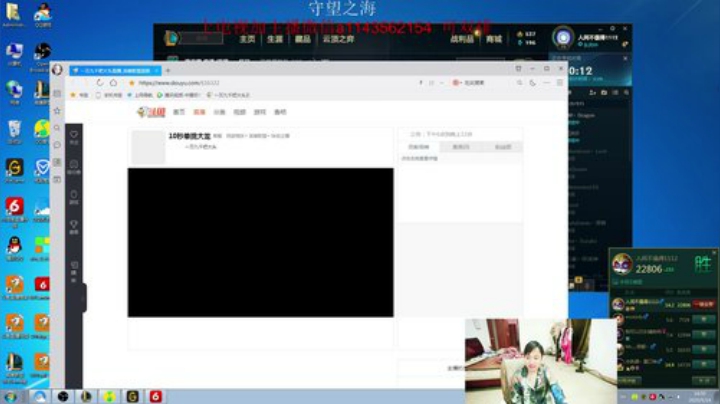Open Douyu 分类 nav item
Image resolution: width=720 pixels, height=404 pixels.
(219, 112)
